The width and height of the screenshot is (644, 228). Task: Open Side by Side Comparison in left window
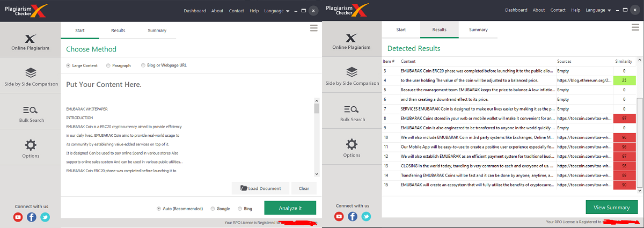pos(30,77)
